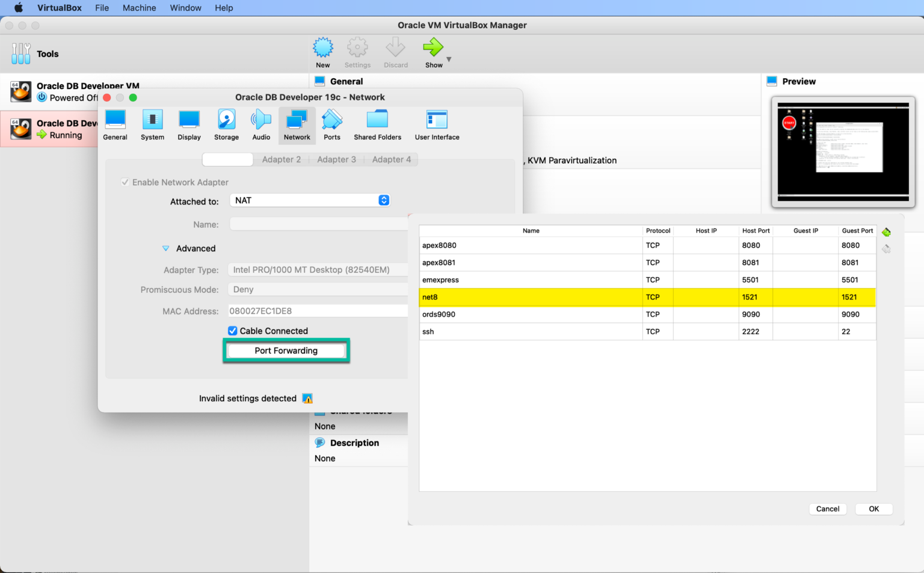The height and width of the screenshot is (573, 924).
Task: Click the Port Forwarding button
Action: 286,351
